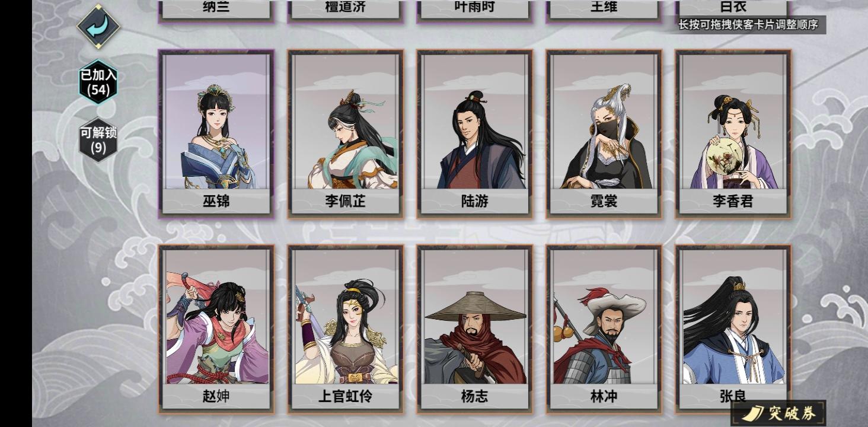Choose the masked 霓裳 card
This screenshot has width=868, height=427.
coord(604,134)
